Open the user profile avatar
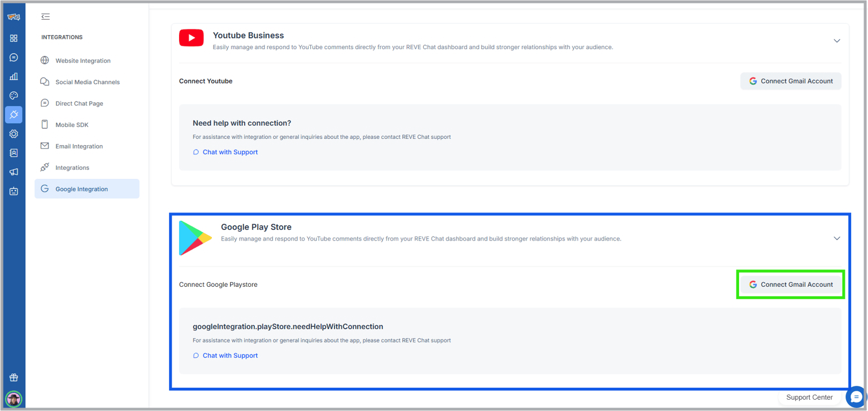 click(x=14, y=399)
